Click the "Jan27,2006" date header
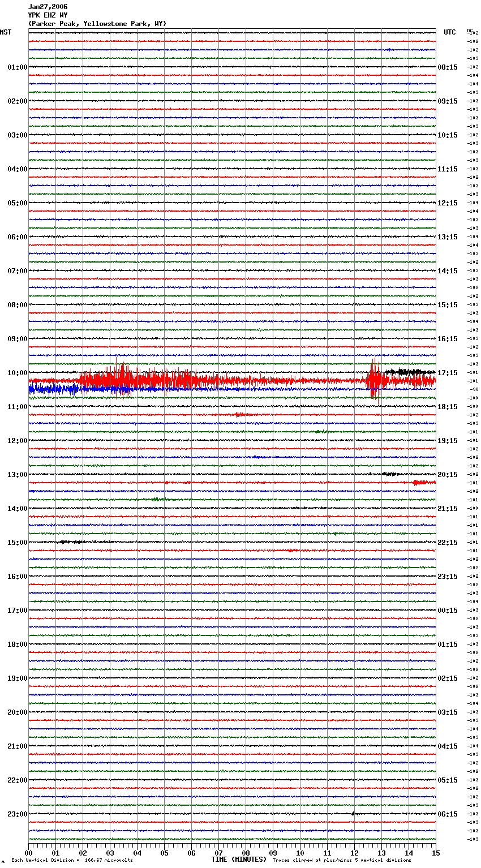The height and width of the screenshot is (868, 481). coord(48,7)
